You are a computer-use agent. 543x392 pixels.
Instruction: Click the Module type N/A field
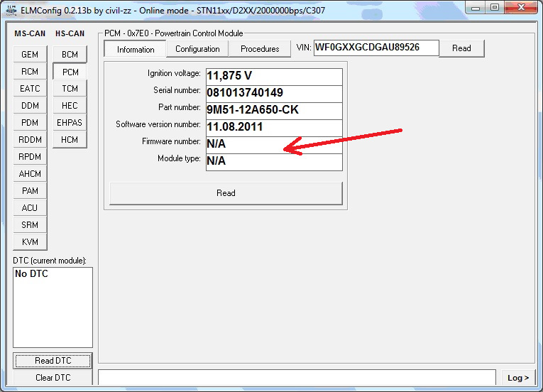(274, 161)
